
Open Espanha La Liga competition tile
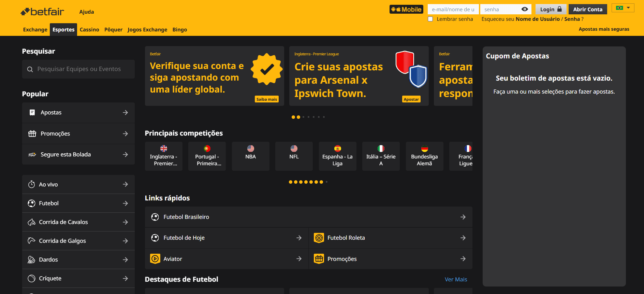pos(338,156)
